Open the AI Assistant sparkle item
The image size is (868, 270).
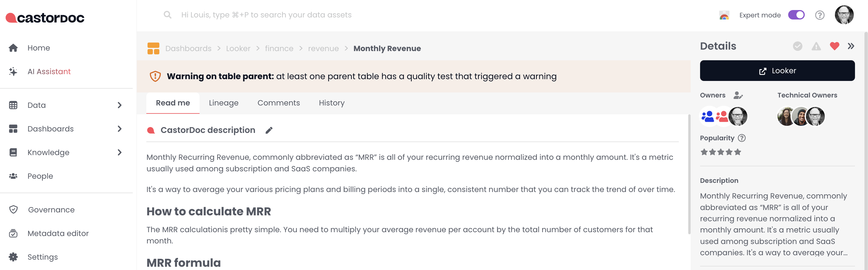pyautogui.click(x=49, y=71)
